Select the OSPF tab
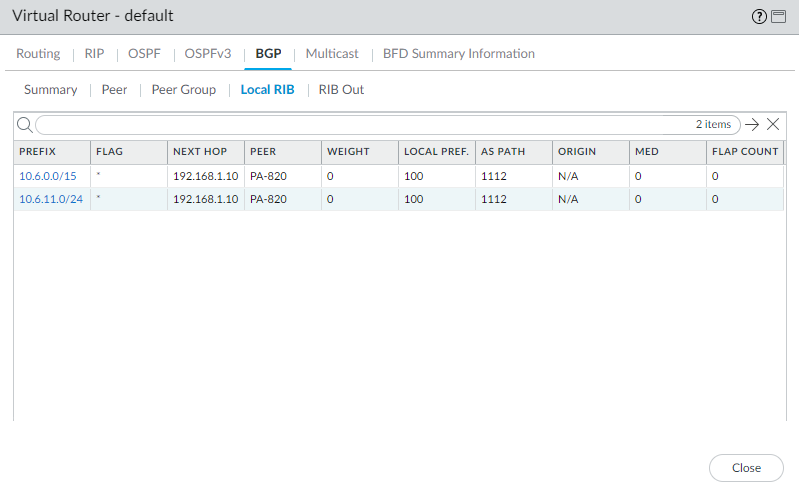 (144, 54)
